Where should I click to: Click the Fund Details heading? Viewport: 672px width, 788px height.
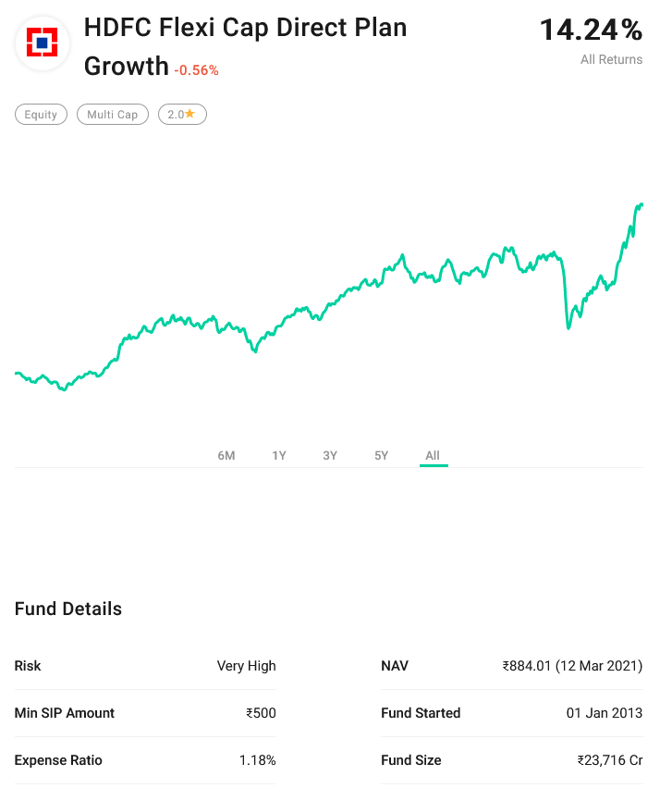[68, 609]
